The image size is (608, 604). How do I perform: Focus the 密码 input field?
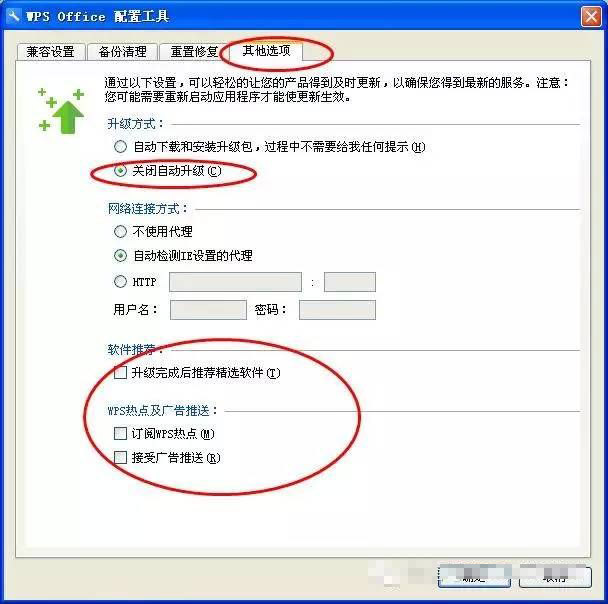tap(337, 310)
